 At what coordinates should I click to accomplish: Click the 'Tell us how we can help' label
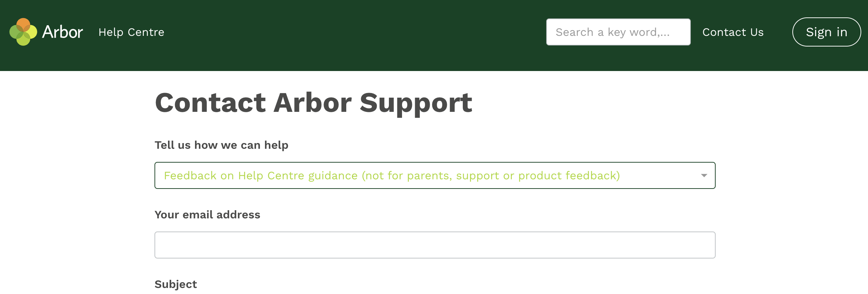click(221, 145)
